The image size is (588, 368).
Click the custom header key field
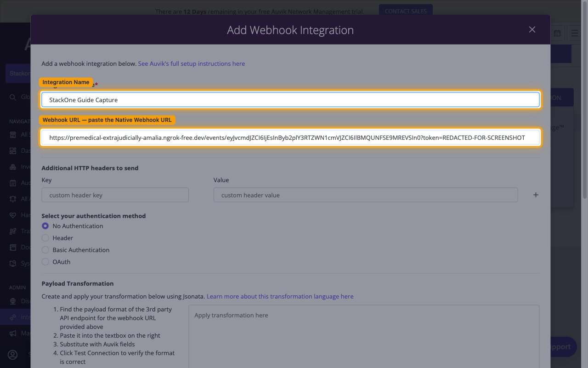coord(115,195)
